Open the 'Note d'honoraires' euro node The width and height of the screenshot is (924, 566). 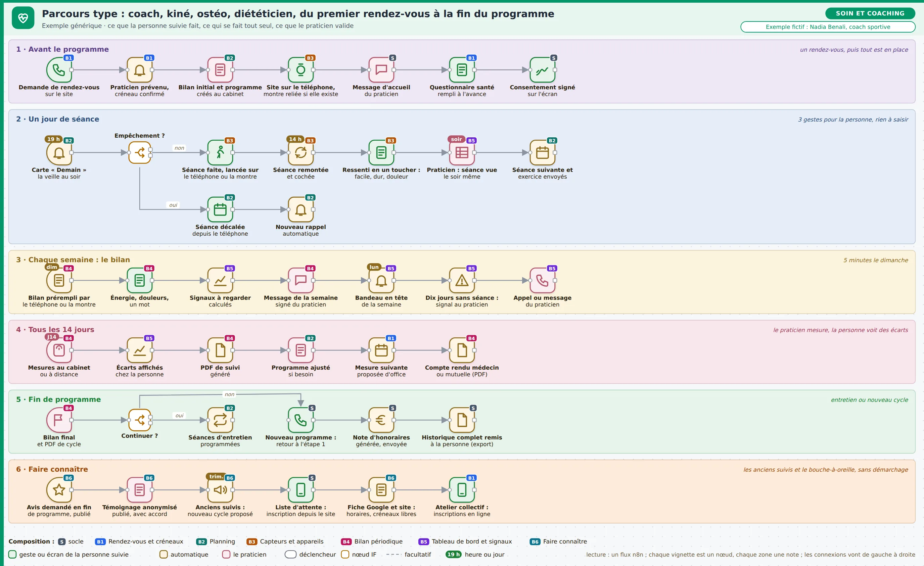click(x=381, y=420)
